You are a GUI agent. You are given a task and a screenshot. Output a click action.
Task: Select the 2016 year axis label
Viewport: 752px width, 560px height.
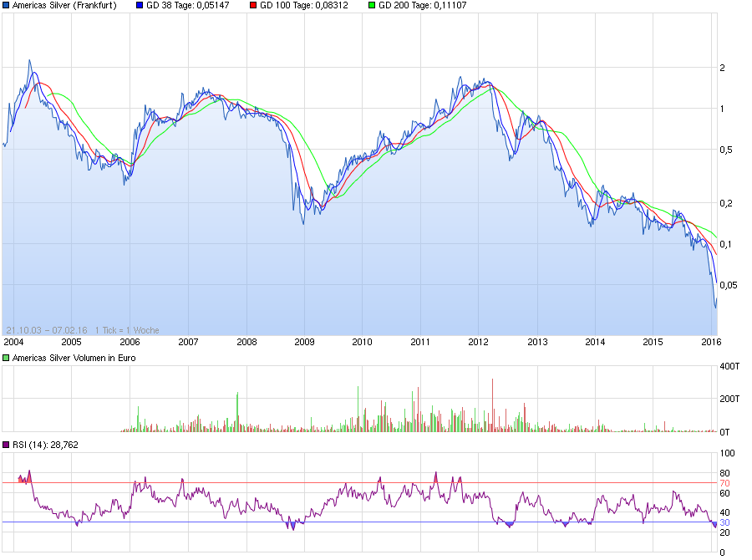pos(712,343)
